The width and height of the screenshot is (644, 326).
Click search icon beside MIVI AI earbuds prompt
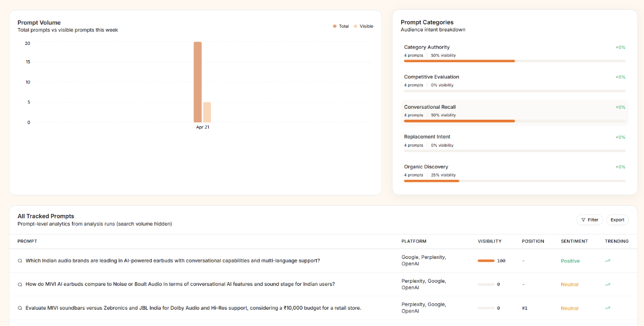(20, 284)
